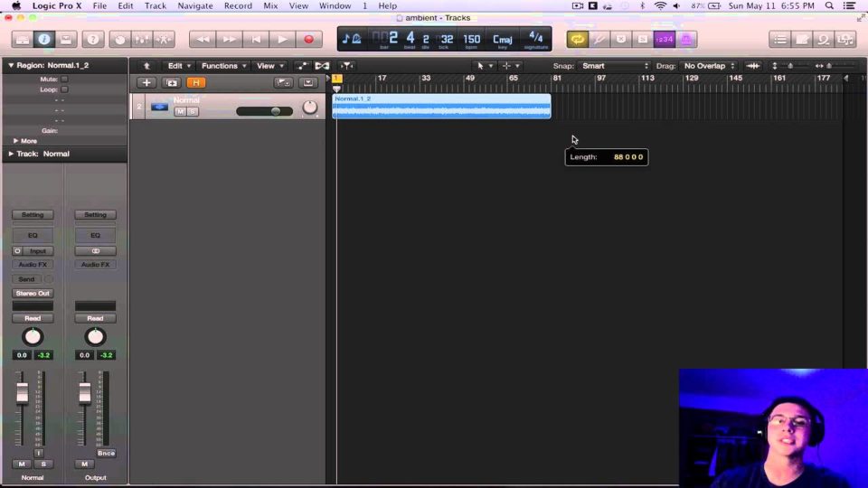Screen dimensions: 868x488
Task: Click the Waveform zoom icon
Action: point(753,66)
